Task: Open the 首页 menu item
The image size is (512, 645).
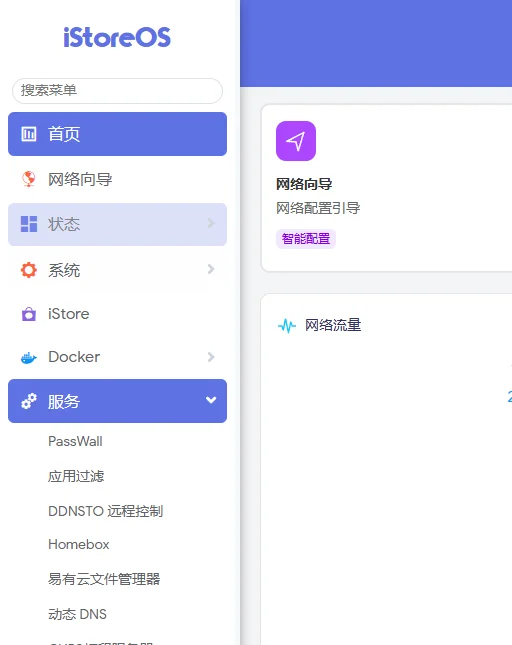Action: pyautogui.click(x=117, y=134)
